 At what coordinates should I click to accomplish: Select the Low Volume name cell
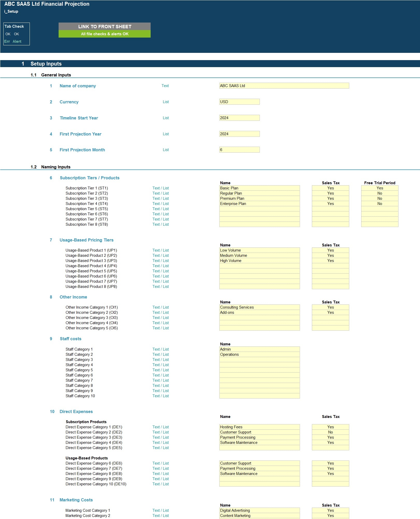tap(260, 250)
